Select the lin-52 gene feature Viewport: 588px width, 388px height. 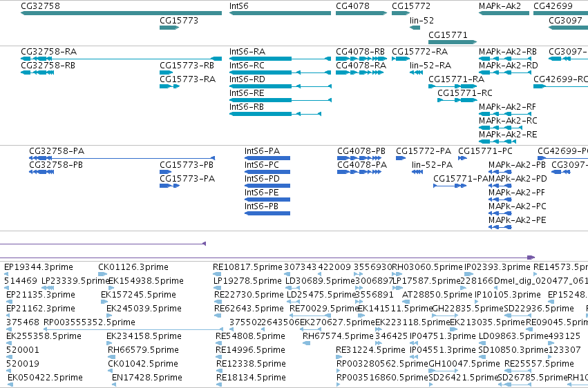[415, 28]
